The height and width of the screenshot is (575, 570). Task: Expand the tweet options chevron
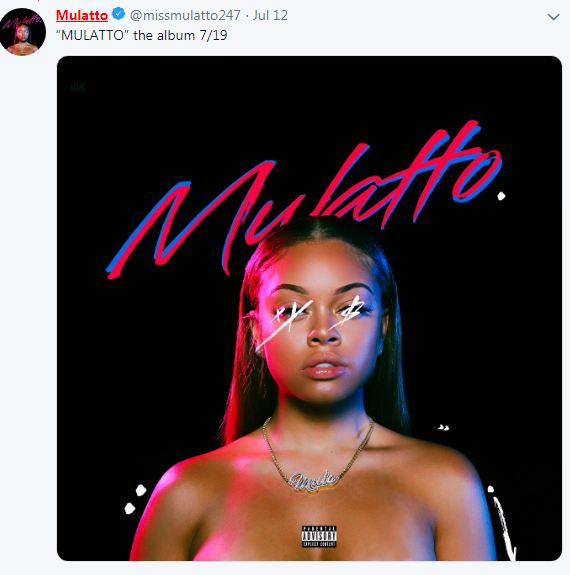click(x=553, y=17)
